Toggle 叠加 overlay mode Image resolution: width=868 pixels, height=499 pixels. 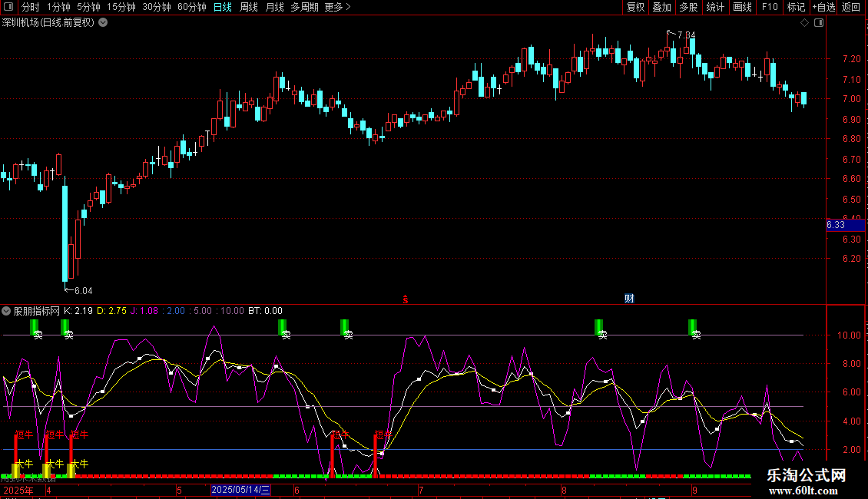pyautogui.click(x=661, y=8)
